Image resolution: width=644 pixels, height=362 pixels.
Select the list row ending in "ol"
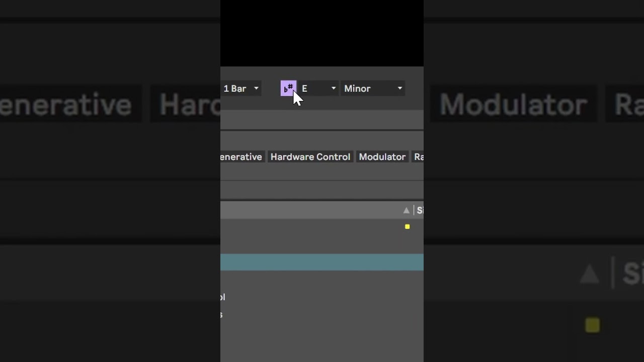(322, 297)
